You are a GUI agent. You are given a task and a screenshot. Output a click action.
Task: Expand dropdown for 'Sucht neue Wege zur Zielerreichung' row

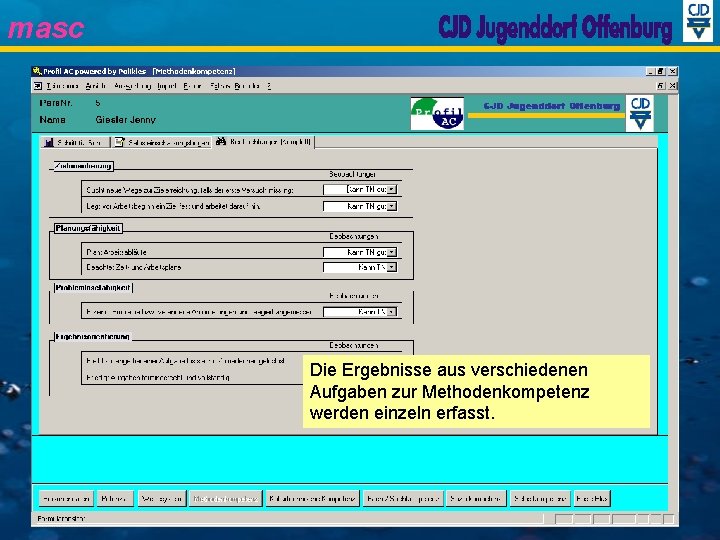tap(392, 189)
